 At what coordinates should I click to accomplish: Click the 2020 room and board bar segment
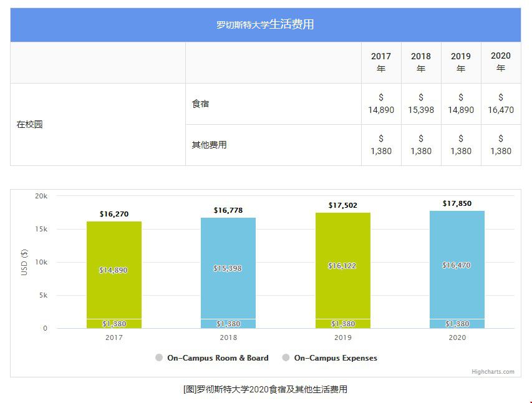pos(457,265)
